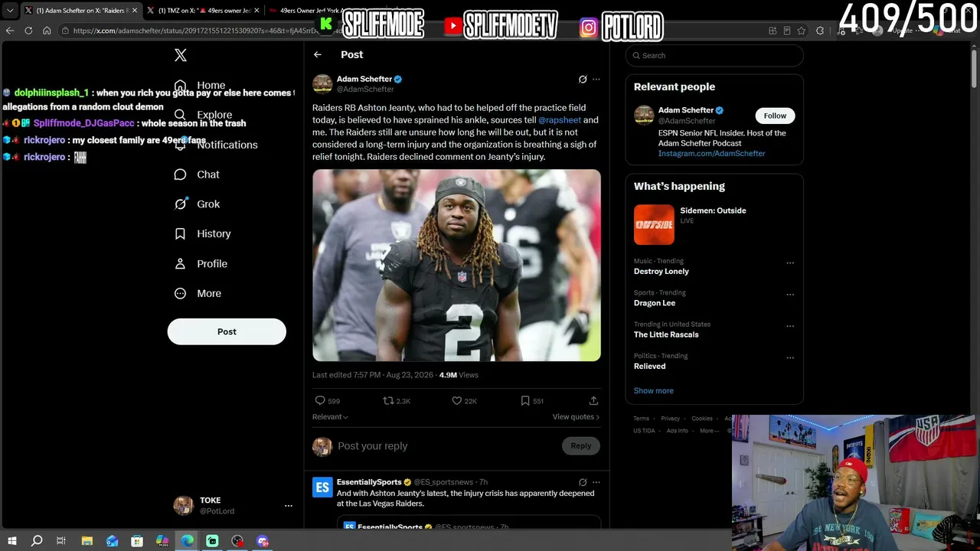
Task: Open the Grok icon on the EssentialSports reply
Action: click(583, 482)
